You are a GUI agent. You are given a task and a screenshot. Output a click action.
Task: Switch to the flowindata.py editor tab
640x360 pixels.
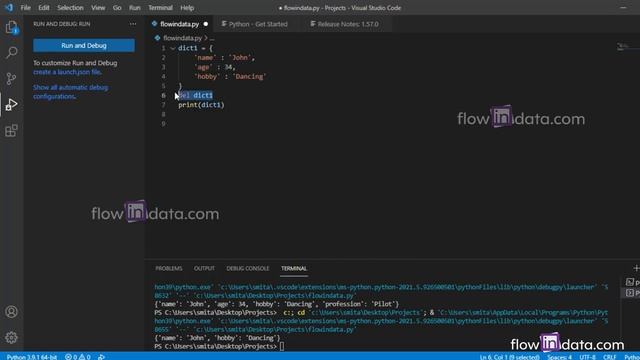[179, 24]
